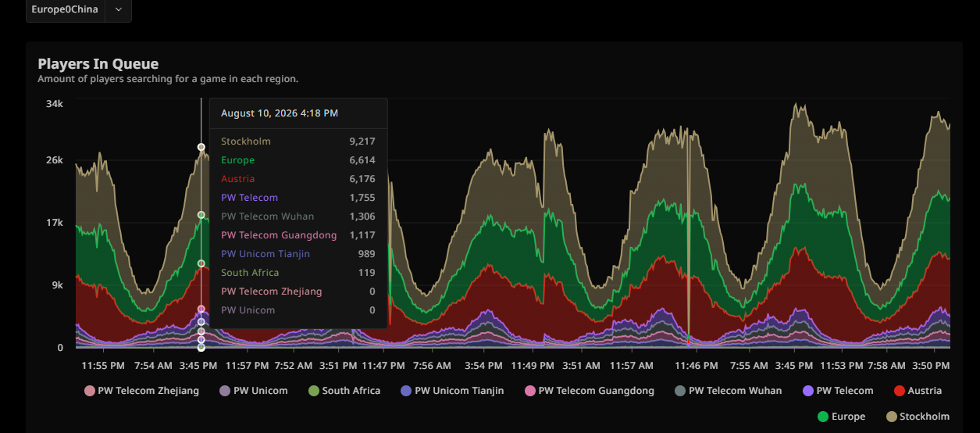The width and height of the screenshot is (980, 433).
Task: Click the PW Telecom Zhejiang pink legend dot
Action: (89, 391)
